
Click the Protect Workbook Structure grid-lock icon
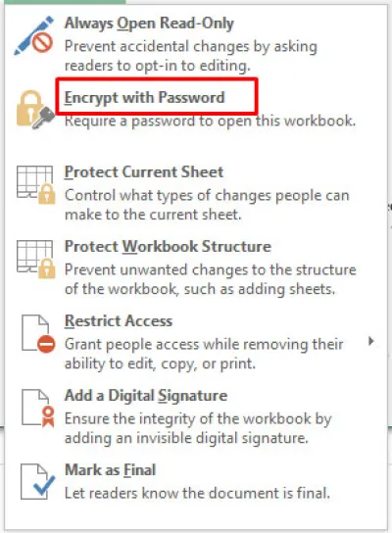click(x=36, y=260)
